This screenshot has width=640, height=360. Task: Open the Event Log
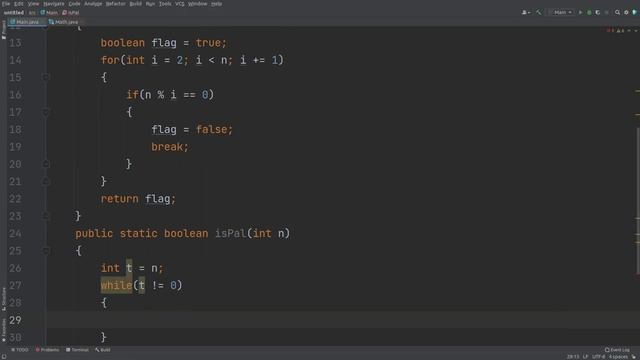tap(617, 350)
